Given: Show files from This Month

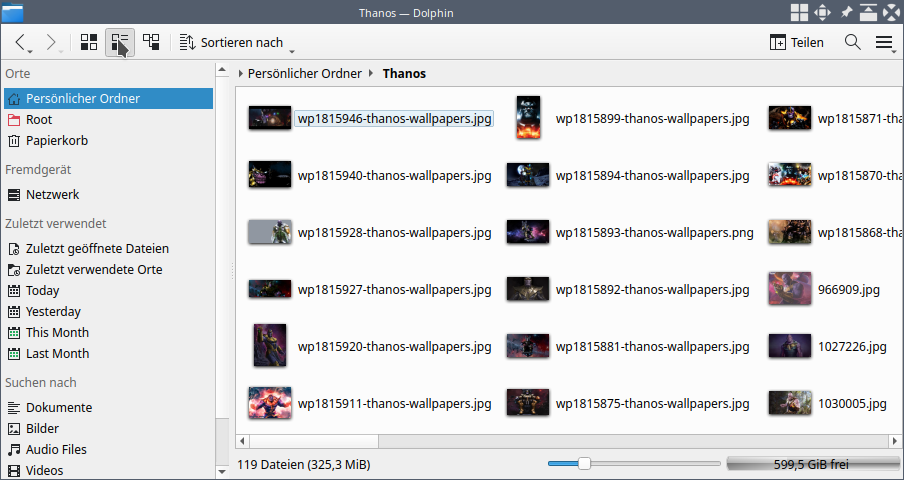Looking at the screenshot, I should tap(108, 332).
